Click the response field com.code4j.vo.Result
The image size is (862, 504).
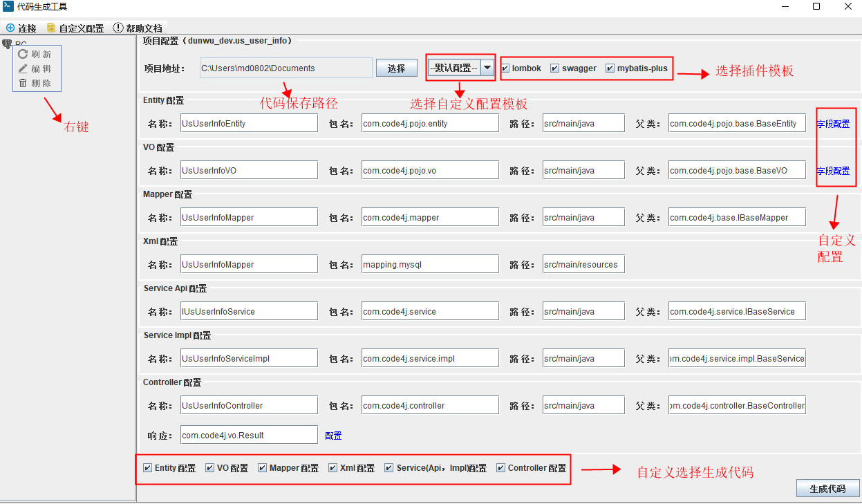[x=249, y=435]
